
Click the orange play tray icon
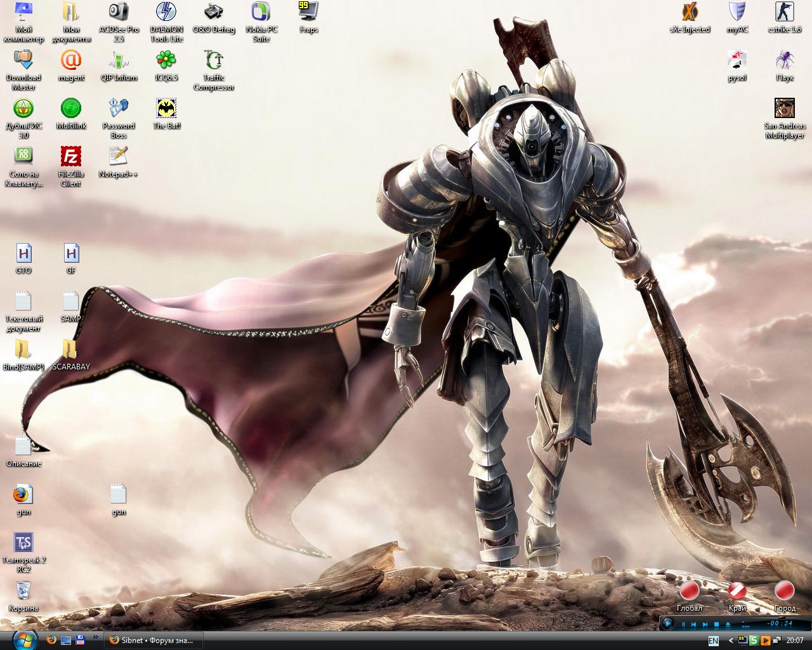[766, 640]
